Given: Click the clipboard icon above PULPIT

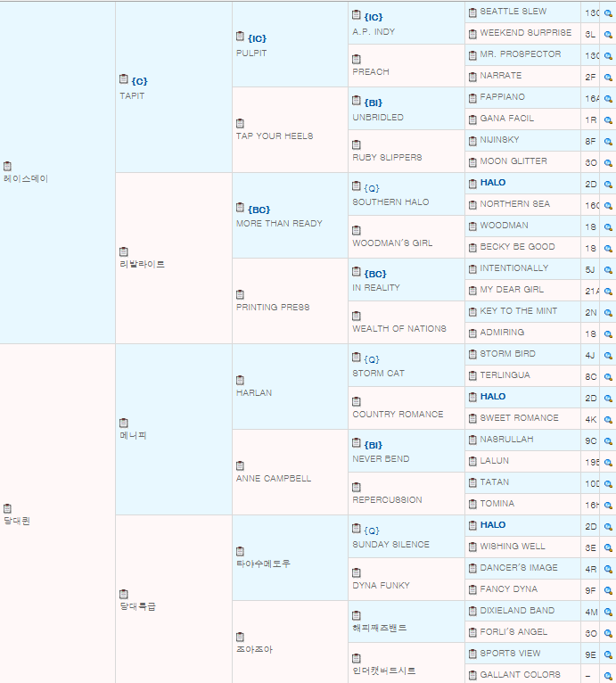Looking at the screenshot, I should [x=240, y=37].
